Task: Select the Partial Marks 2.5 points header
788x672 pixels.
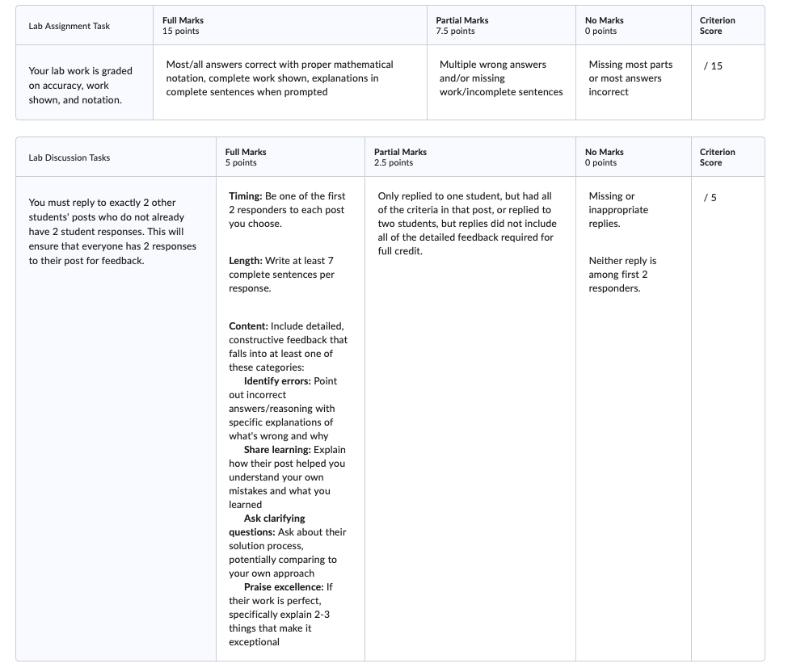Action: pos(400,157)
